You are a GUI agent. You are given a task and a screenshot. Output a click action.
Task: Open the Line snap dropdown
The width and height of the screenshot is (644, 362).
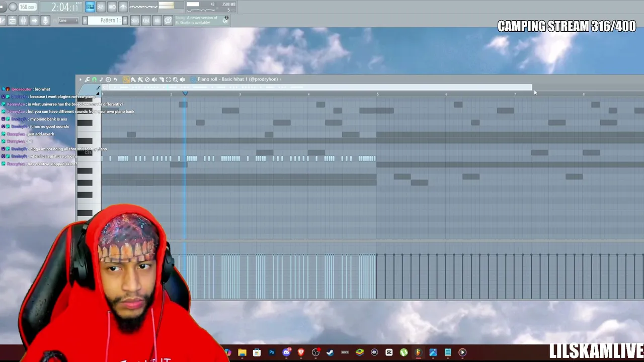pos(68,21)
